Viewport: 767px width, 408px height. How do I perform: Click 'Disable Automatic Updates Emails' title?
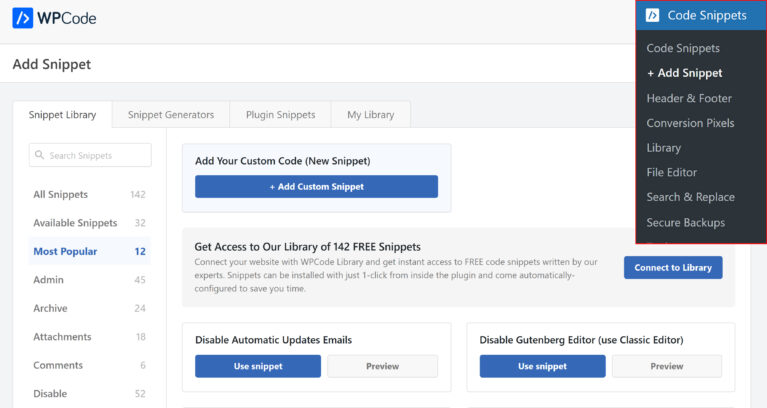click(273, 340)
